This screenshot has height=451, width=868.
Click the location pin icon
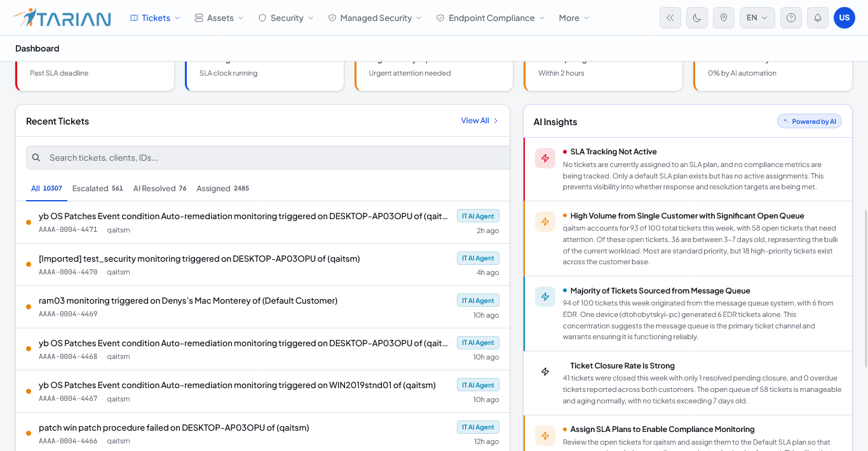724,18
